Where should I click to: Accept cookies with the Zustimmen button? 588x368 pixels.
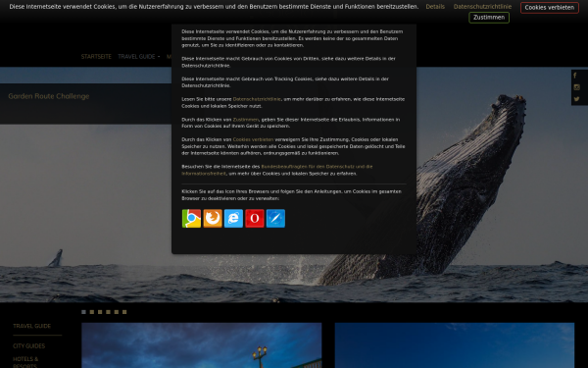489,18
